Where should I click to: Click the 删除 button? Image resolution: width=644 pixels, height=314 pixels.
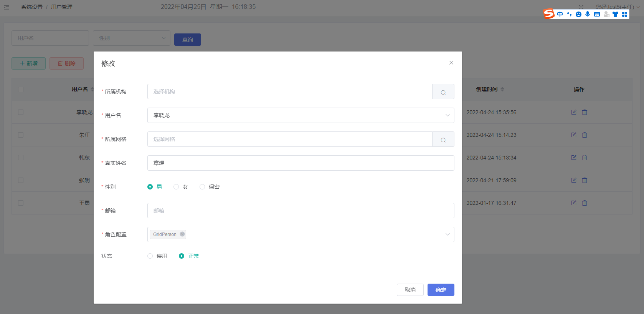66,63
